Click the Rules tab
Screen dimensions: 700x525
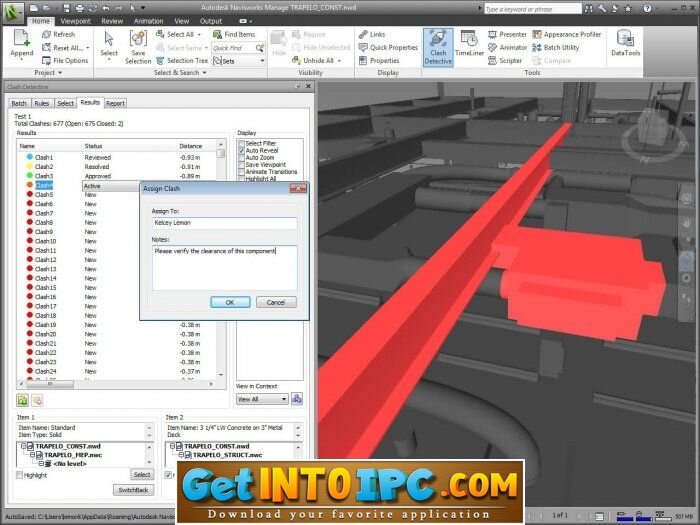pos(42,103)
